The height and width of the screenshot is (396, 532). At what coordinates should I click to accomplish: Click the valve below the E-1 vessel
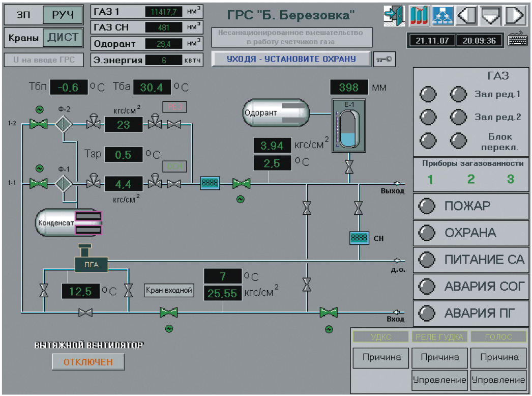[x=349, y=167]
